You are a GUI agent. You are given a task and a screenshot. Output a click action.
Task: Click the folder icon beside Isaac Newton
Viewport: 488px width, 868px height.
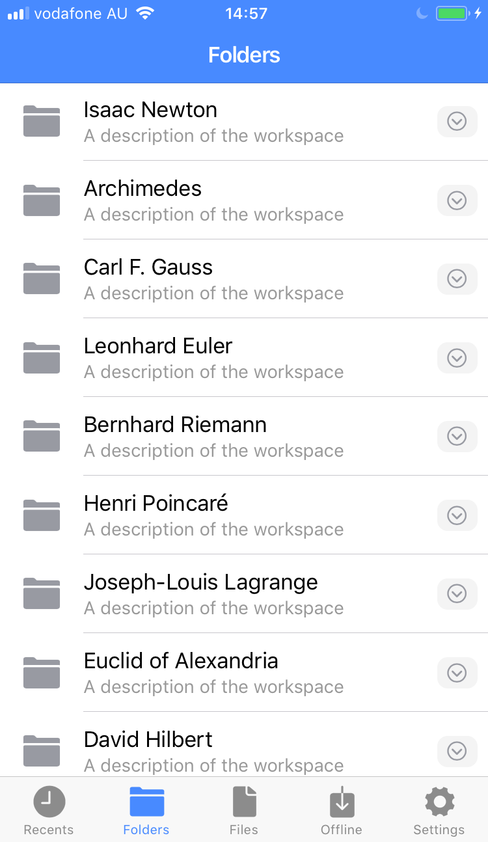pyautogui.click(x=41, y=121)
